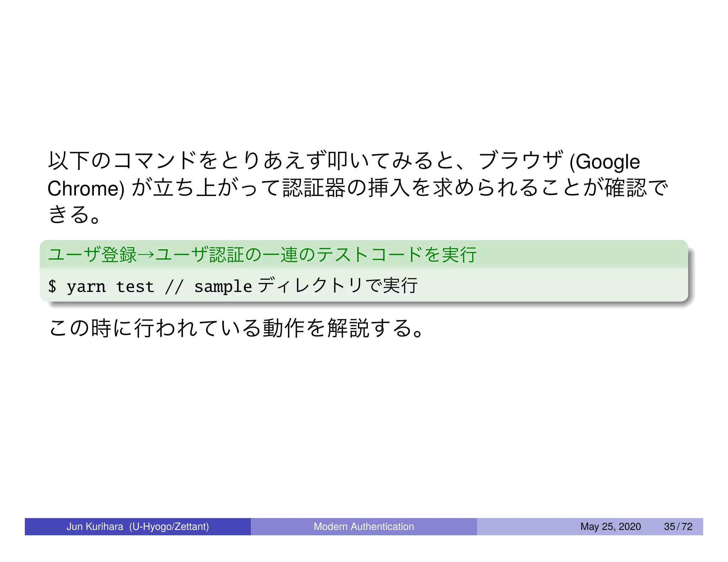Click the text '(Google' in first paragraph
Screen dimensions: 728x562
[605, 162]
